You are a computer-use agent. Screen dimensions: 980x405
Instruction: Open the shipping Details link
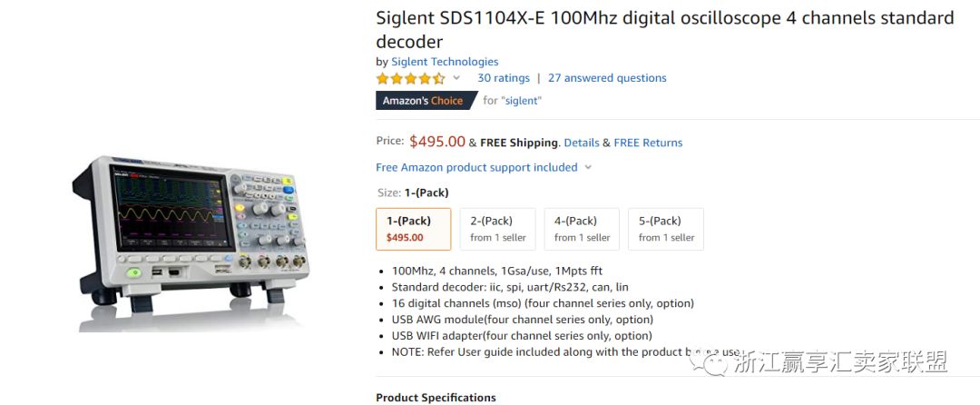[x=582, y=143]
